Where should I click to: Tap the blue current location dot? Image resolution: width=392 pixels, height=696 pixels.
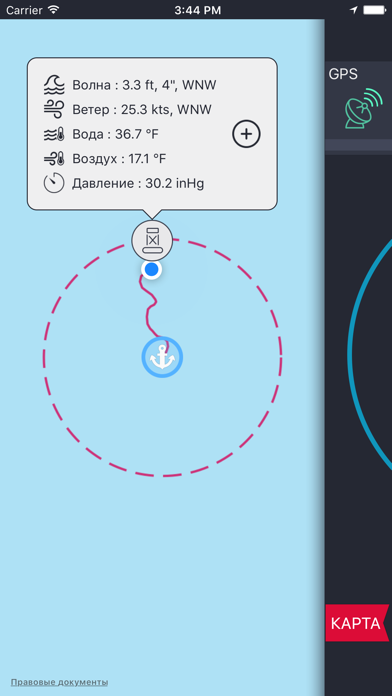[152, 269]
